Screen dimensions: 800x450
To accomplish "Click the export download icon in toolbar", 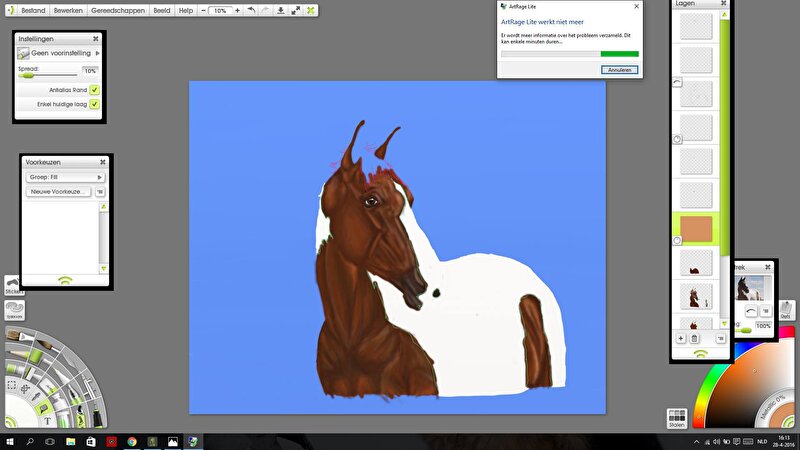I will pyautogui.click(x=280, y=10).
